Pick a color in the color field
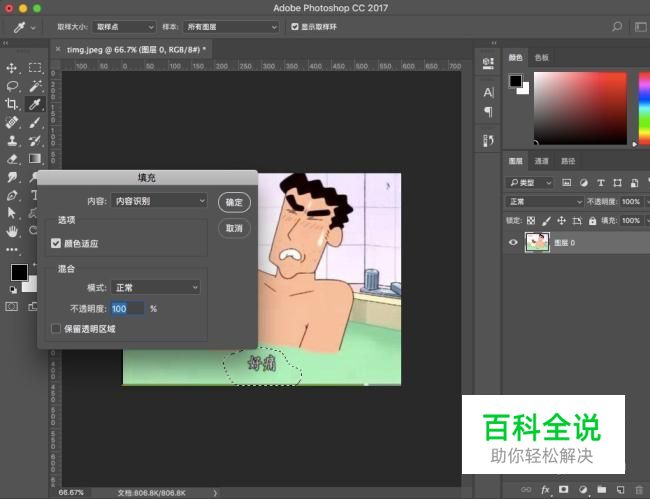Screen dimensions: 650x499 tap(580, 108)
